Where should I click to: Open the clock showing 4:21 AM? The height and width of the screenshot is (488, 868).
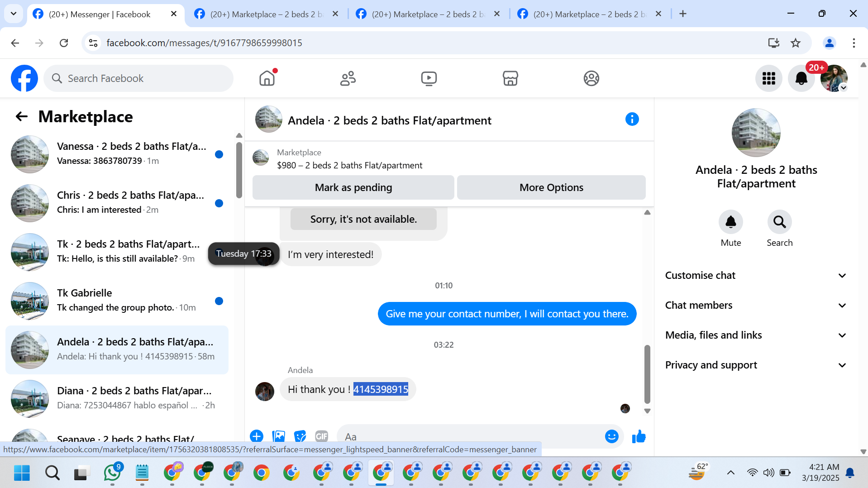coord(820,472)
